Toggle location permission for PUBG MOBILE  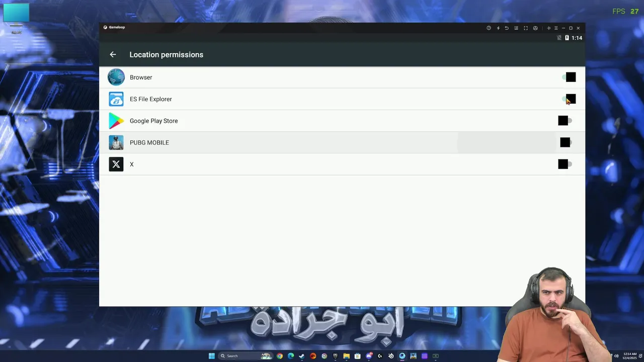point(566,142)
